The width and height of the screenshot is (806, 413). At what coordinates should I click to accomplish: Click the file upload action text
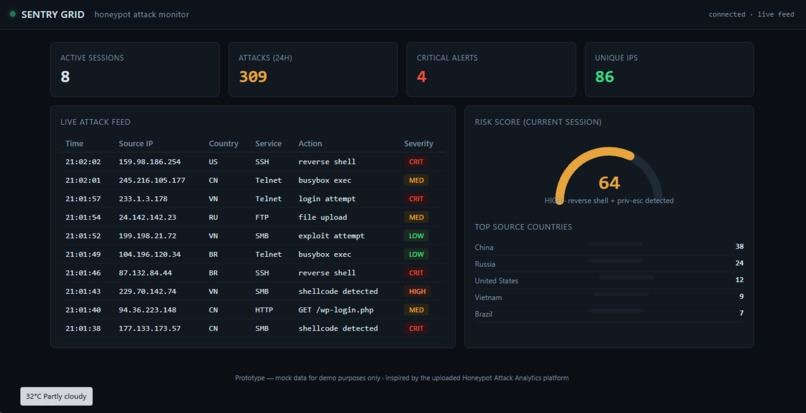click(x=323, y=217)
